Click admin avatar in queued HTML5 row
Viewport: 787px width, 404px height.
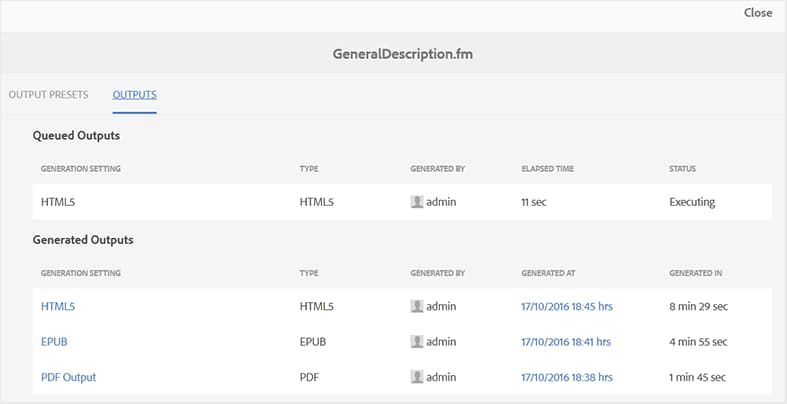click(x=417, y=202)
